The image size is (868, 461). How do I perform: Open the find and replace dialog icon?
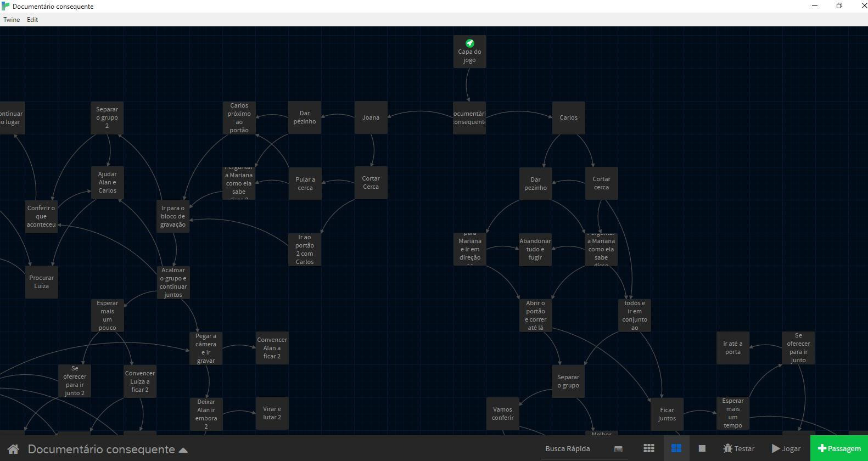[618, 449]
